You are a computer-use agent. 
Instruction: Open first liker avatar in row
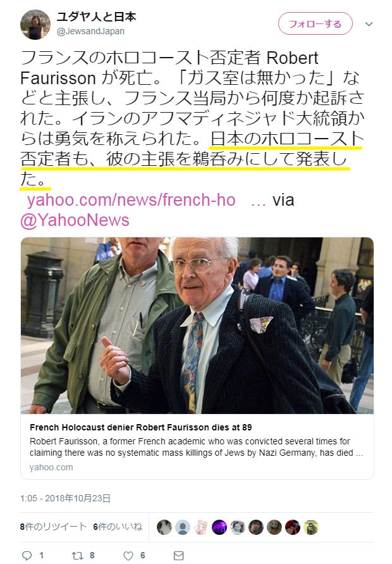(x=164, y=527)
